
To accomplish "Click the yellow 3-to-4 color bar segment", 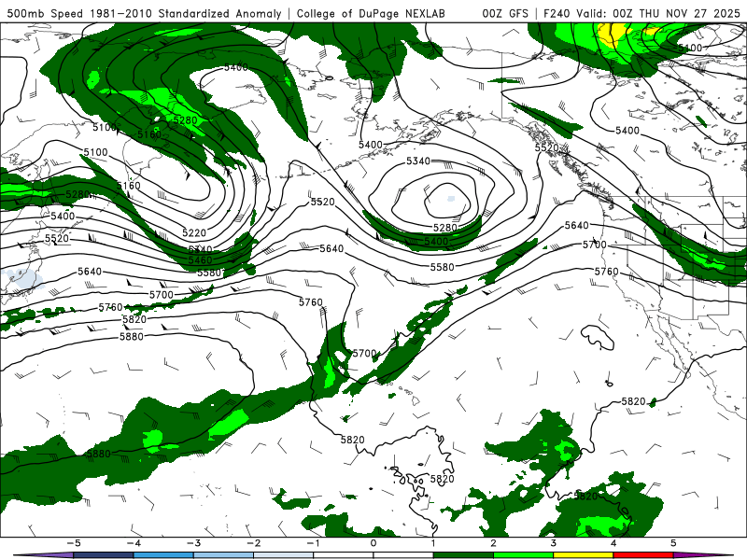I will 583,555.
